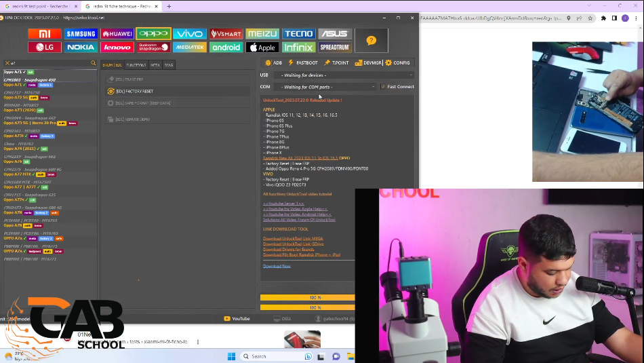The width and height of the screenshot is (644, 363).
Task: Click YouTube button in UnlockTool status bar
Action: pos(237,319)
